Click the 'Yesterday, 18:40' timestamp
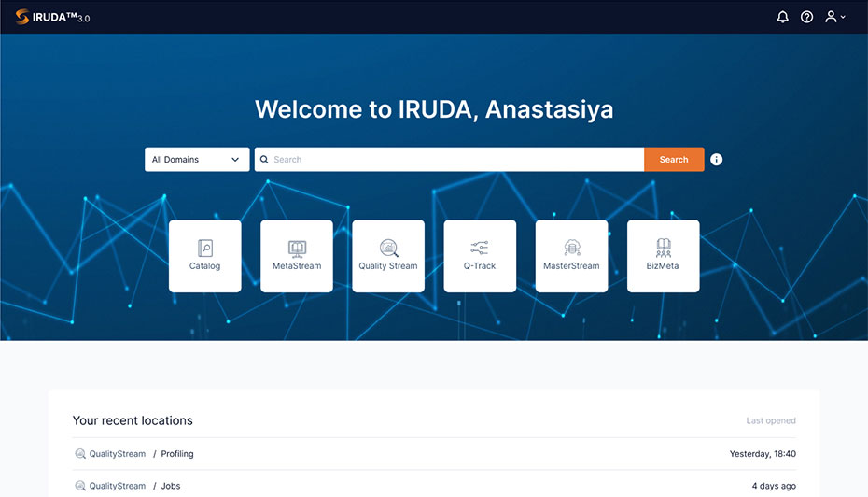This screenshot has width=868, height=497. click(x=763, y=454)
